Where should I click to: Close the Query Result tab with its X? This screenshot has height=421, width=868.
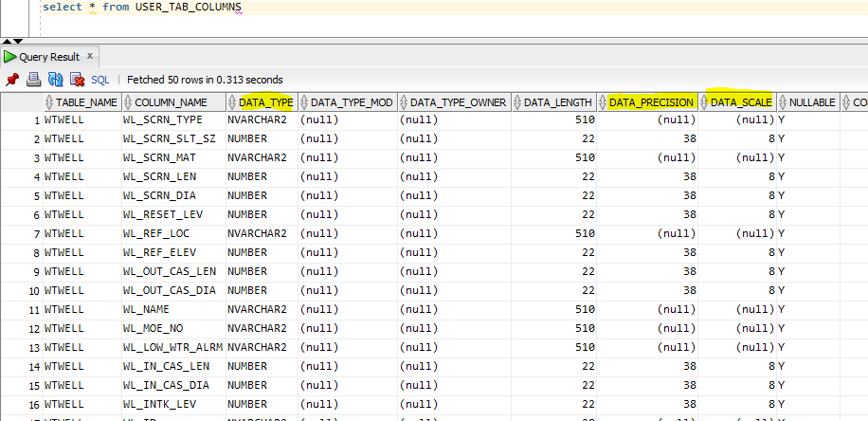(90, 56)
